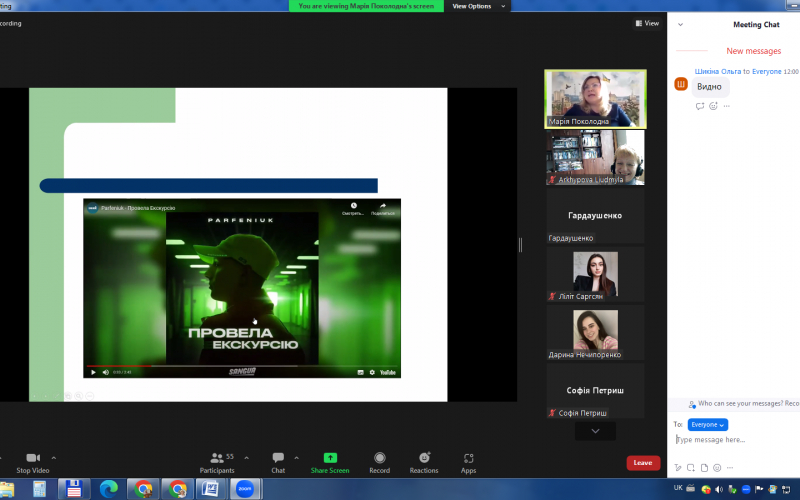Open the Reactions smiley icon

tap(424, 458)
